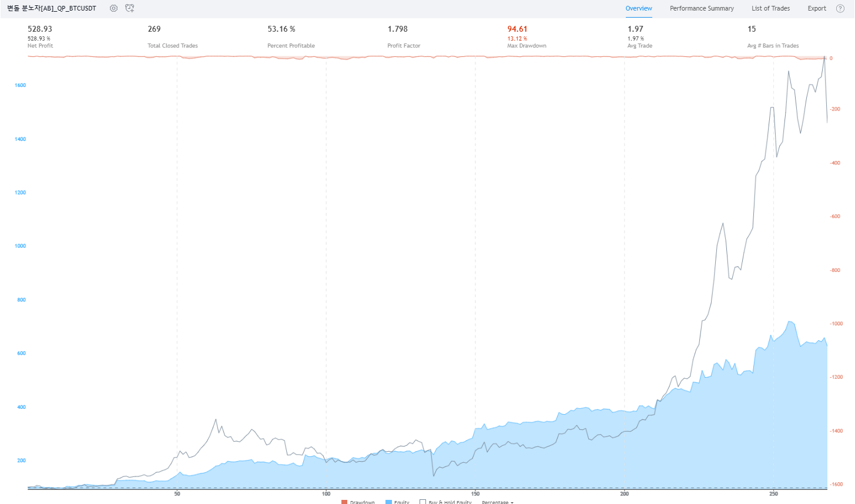Click the strategy name title
Viewport: 855px width, 504px height.
(x=52, y=8)
